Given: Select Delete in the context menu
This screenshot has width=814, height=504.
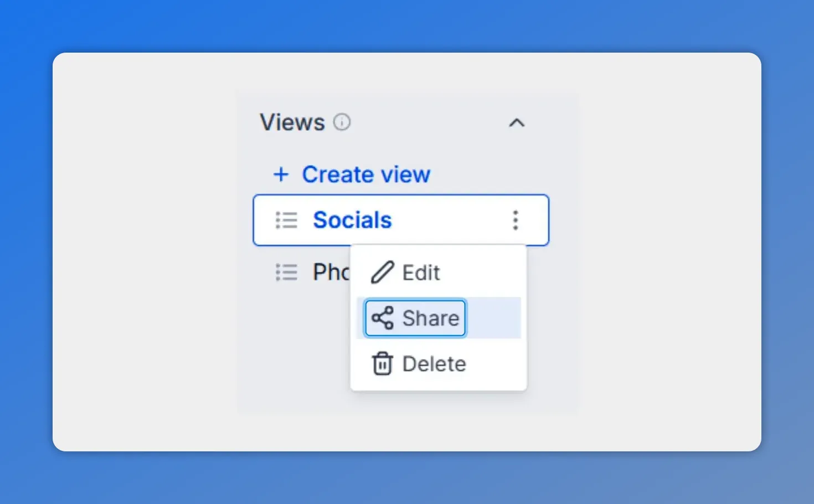Looking at the screenshot, I should (x=434, y=364).
